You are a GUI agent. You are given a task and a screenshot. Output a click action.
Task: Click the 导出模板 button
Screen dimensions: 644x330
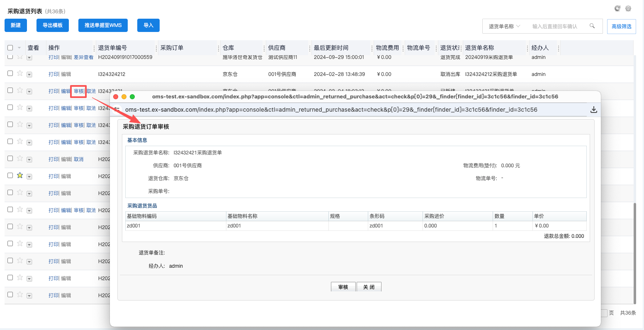pos(53,25)
